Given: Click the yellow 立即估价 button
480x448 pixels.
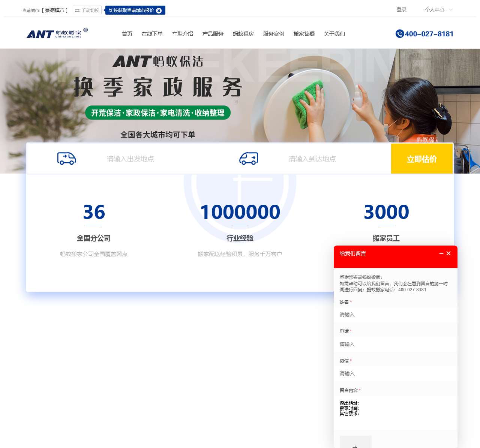Looking at the screenshot, I should tap(422, 159).
